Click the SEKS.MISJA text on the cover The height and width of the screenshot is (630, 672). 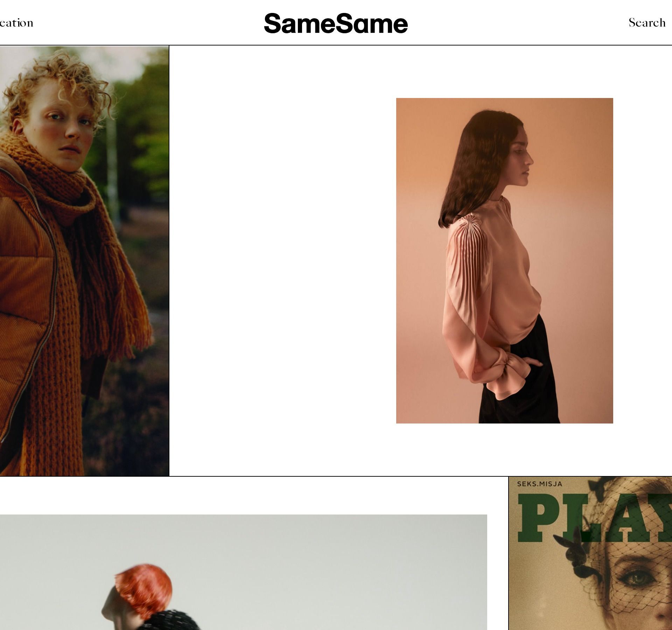(539, 484)
